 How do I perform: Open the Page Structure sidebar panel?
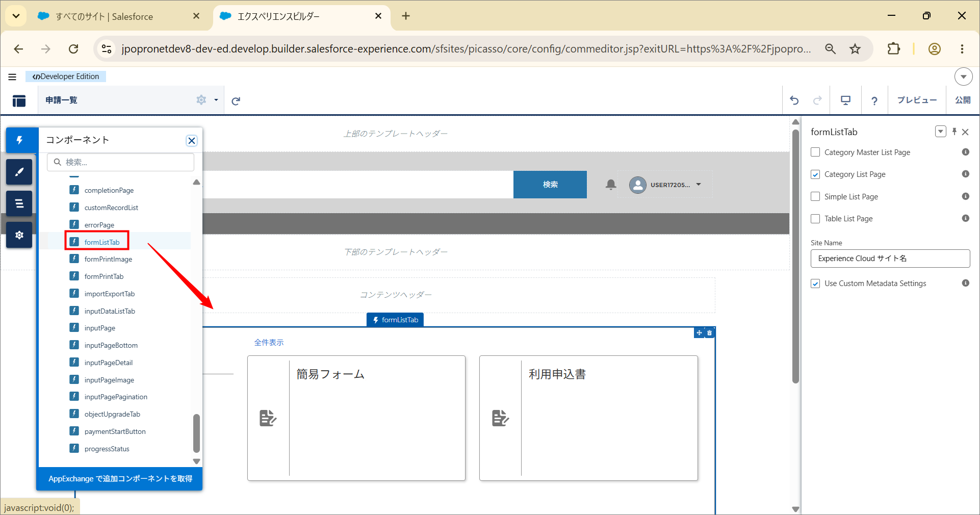point(19,203)
